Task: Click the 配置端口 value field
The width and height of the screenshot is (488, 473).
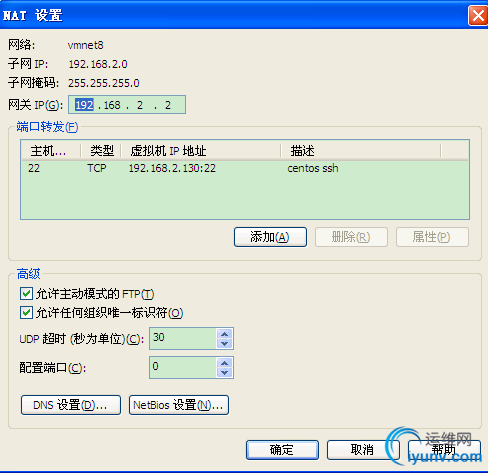Action: 183,367
